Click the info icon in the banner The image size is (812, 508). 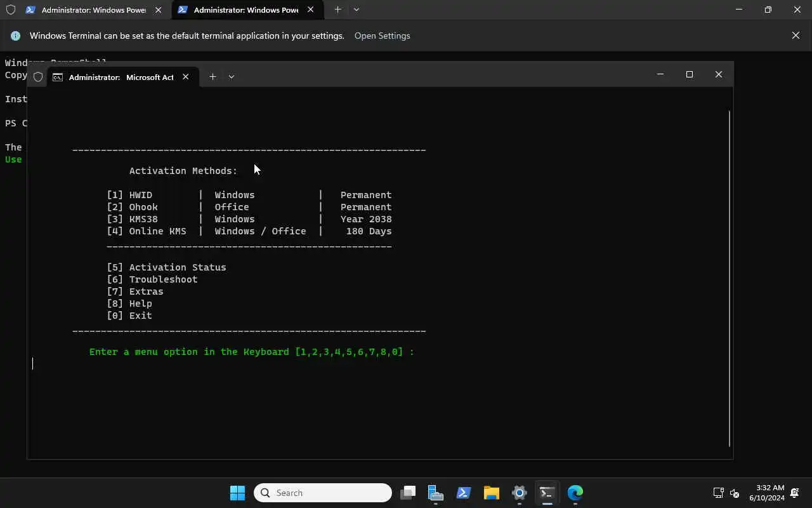15,36
